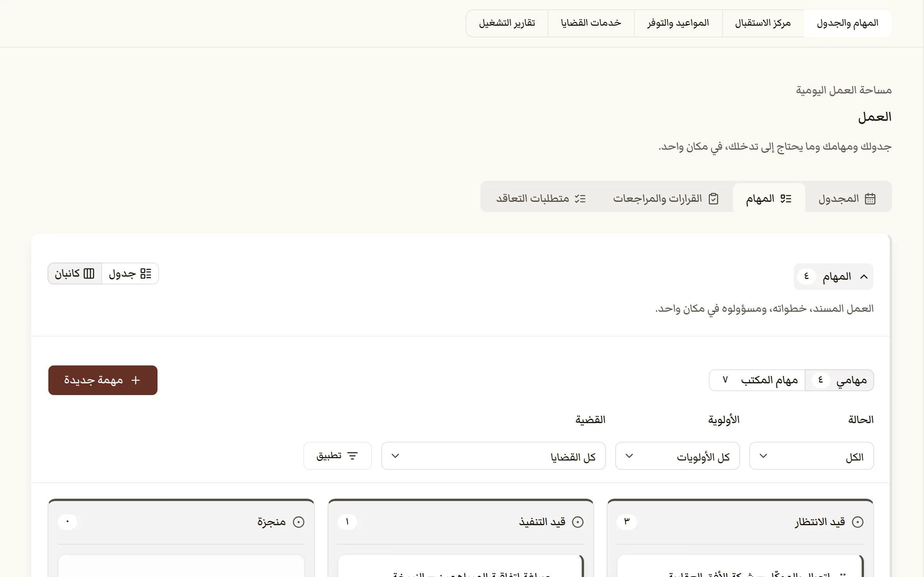The height and width of the screenshot is (577, 924).
Task: Switch to المواعيد والتوفر tab
Action: click(x=678, y=23)
